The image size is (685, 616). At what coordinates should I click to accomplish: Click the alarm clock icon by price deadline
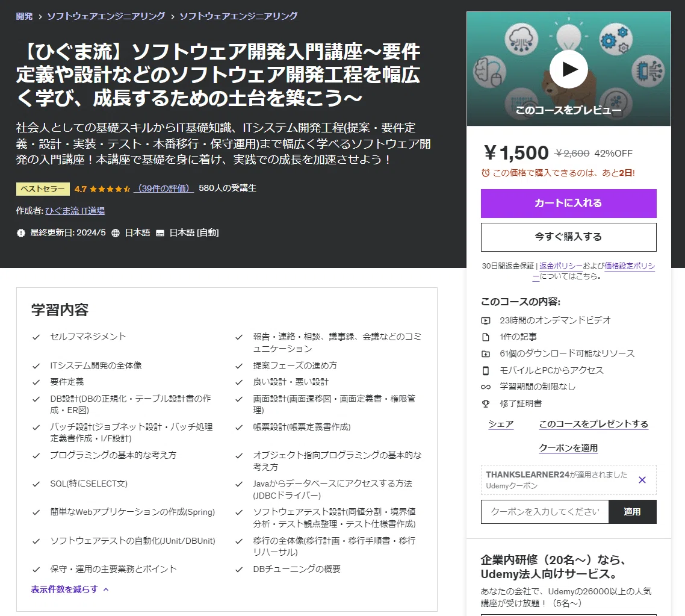[x=485, y=173]
